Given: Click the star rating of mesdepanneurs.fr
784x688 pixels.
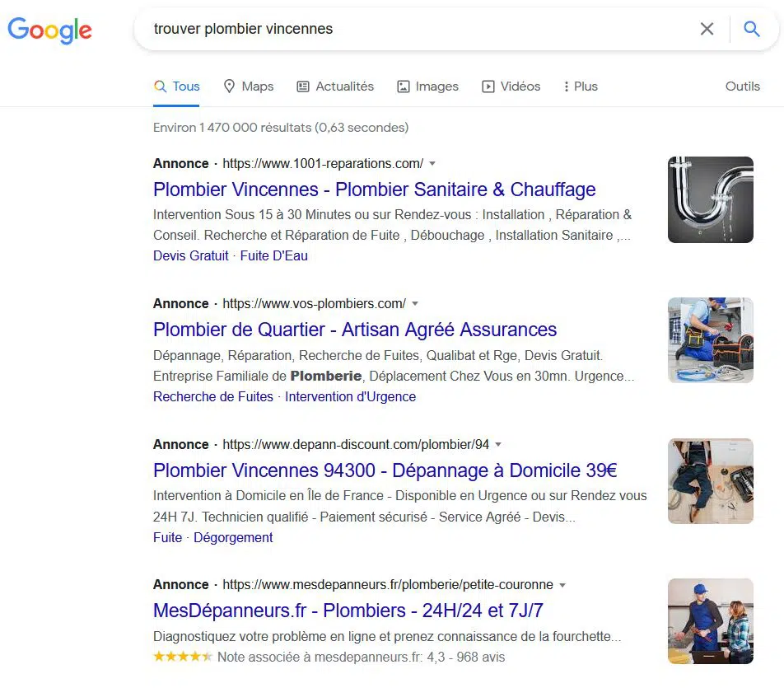Looking at the screenshot, I should click(183, 657).
